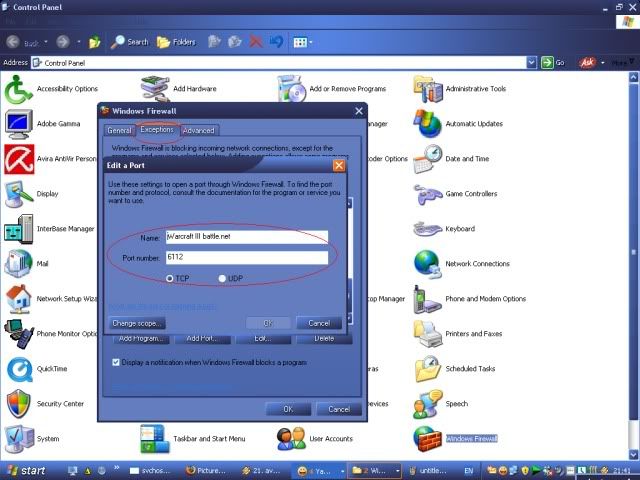Click Cancel in Windows Firewall dialog
This screenshot has height=480, width=640.
click(x=339, y=409)
